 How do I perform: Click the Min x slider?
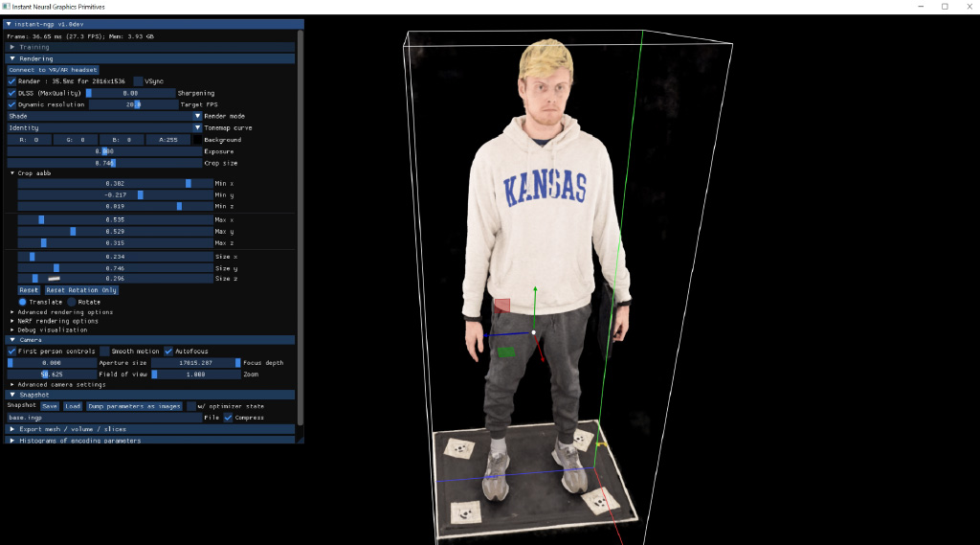[115, 183]
